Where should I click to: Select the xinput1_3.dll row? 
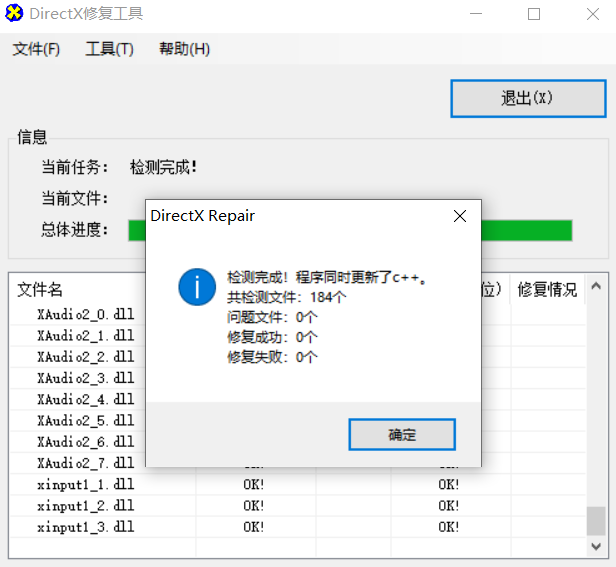tap(85, 526)
